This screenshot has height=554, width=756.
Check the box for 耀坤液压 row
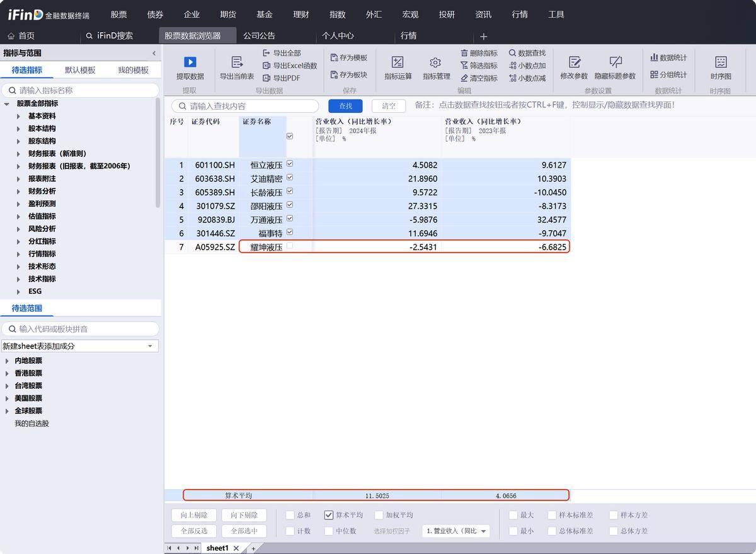click(290, 246)
